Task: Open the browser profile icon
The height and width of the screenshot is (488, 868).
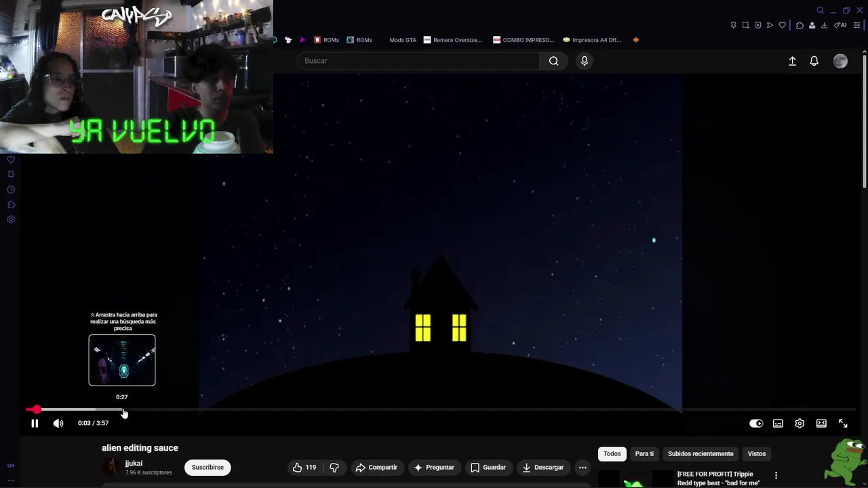Action: (812, 25)
